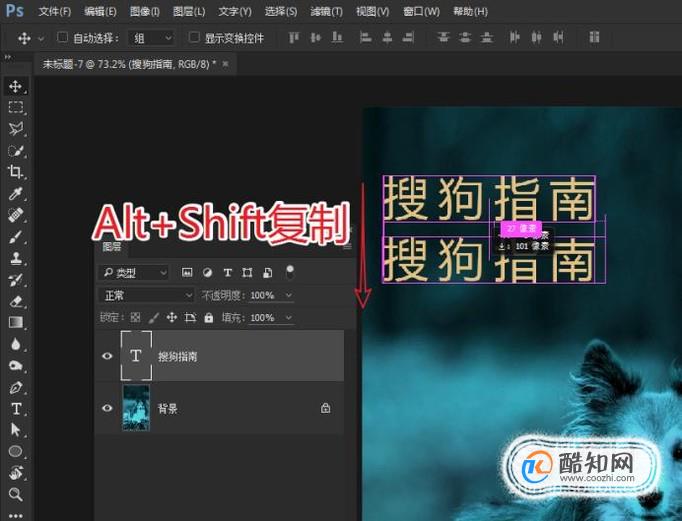
Task: Select the Move tool in the toolbox
Action: tap(16, 86)
